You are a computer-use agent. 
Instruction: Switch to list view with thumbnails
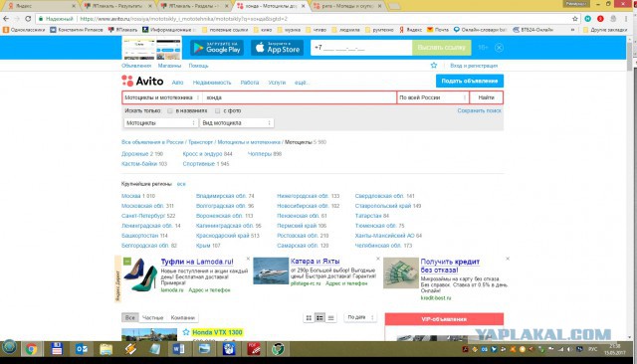pos(319,317)
